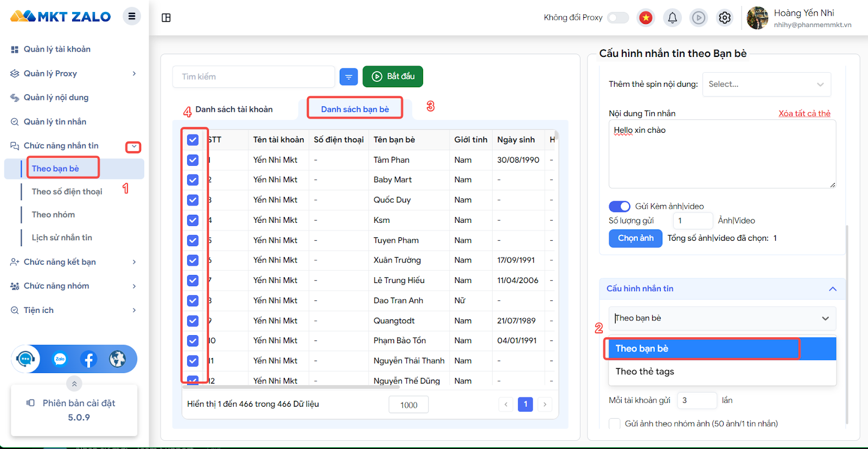Open Theo bạn bè sidebar item
The image size is (868, 449).
pyautogui.click(x=55, y=169)
